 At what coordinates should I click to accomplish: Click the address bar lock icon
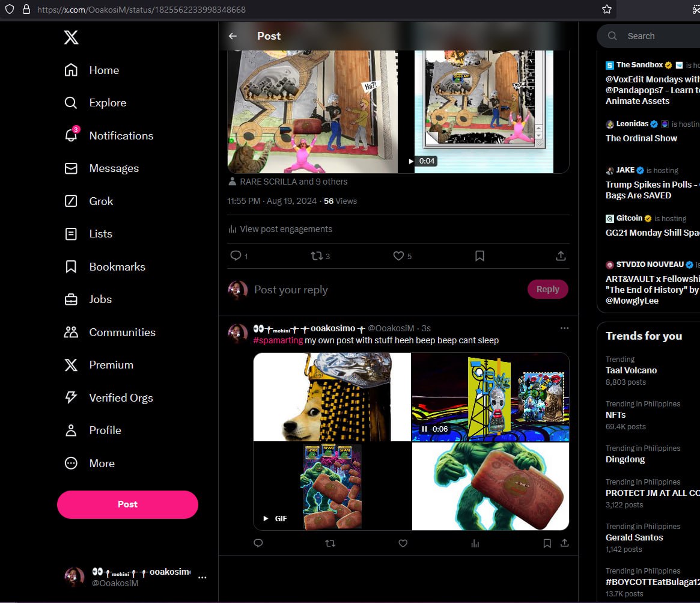click(x=26, y=10)
